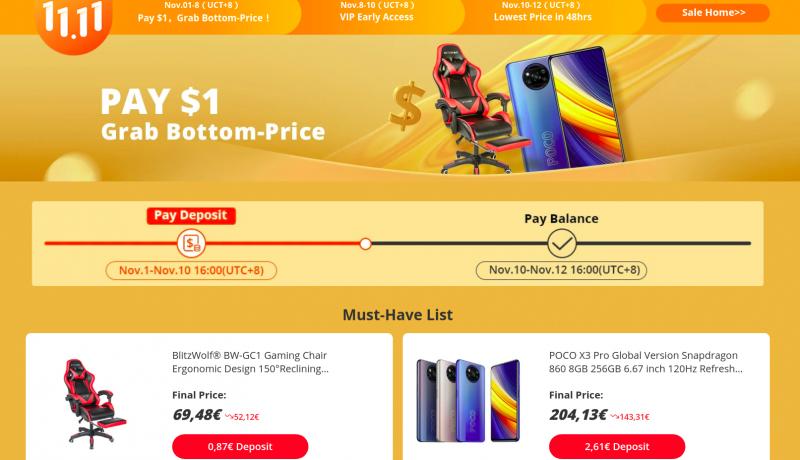Click the 0,87€ Deposit button
The width and height of the screenshot is (800, 460).
click(x=240, y=446)
